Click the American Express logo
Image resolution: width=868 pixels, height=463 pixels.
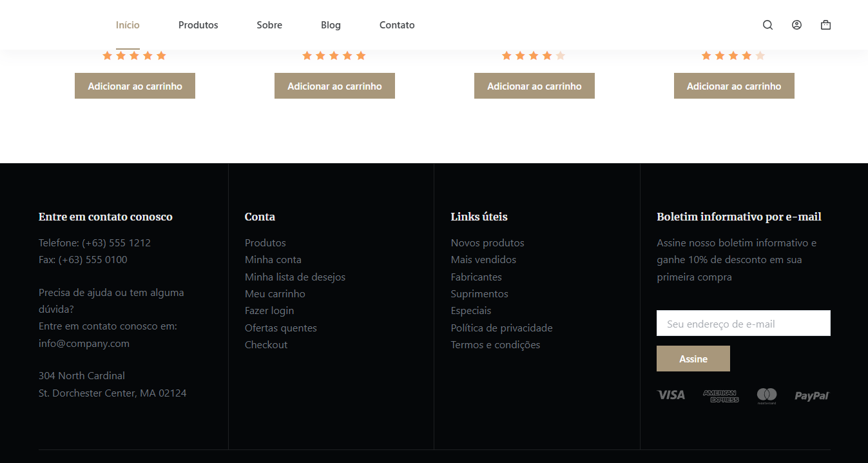(x=720, y=396)
